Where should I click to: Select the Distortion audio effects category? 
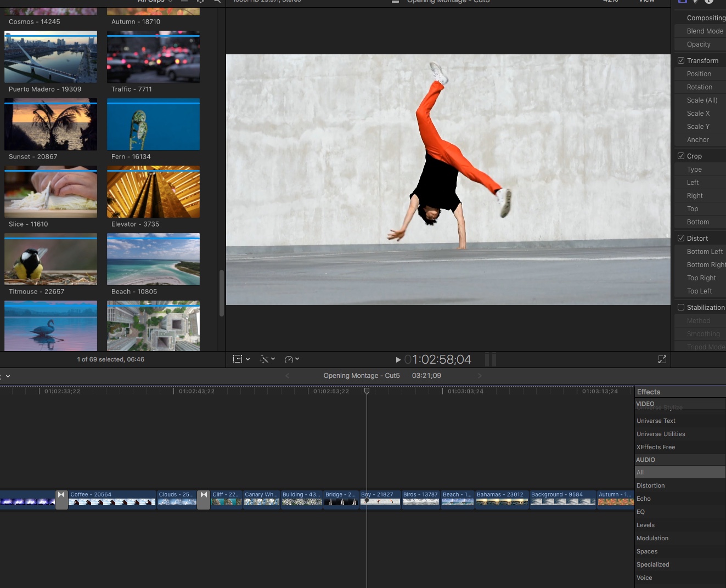coord(650,486)
